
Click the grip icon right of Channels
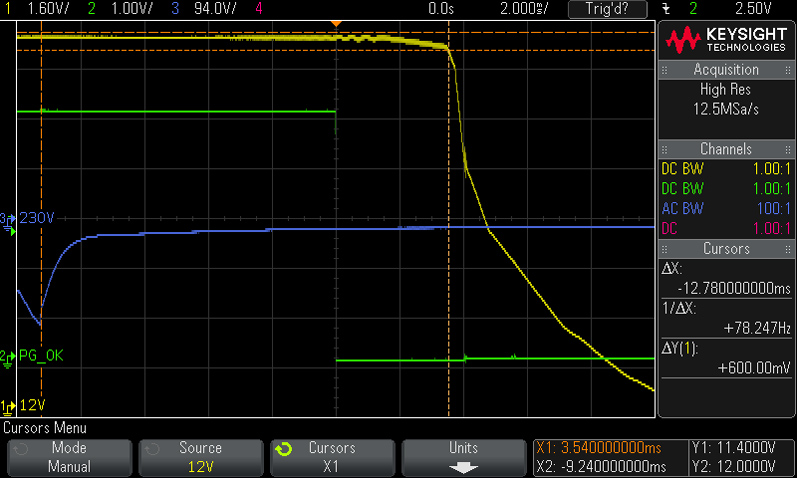point(788,150)
